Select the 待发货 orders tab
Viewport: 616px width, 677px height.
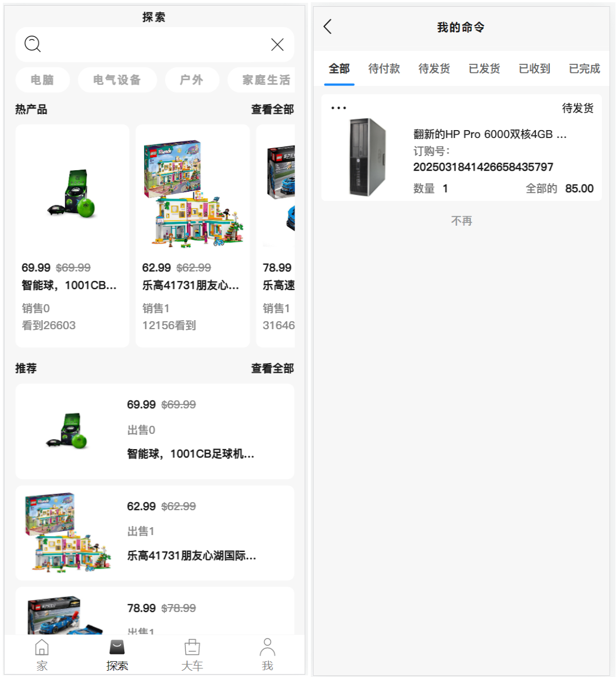tap(433, 68)
